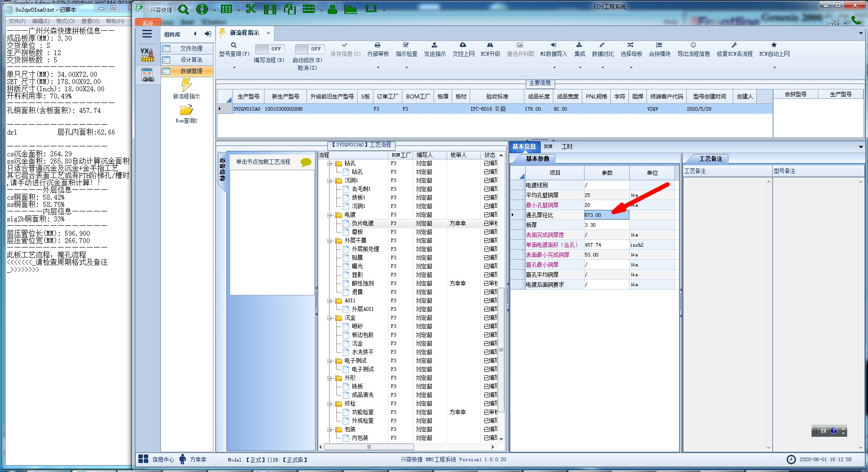Click the ECN升级 icon
Image resolution: width=868 pixels, height=472 pixels.
(x=490, y=45)
